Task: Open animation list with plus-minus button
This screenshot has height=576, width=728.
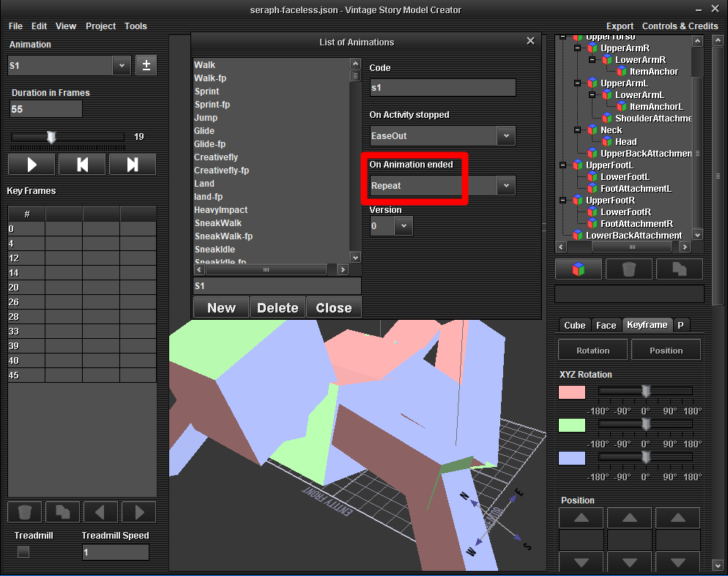Action: pos(146,65)
